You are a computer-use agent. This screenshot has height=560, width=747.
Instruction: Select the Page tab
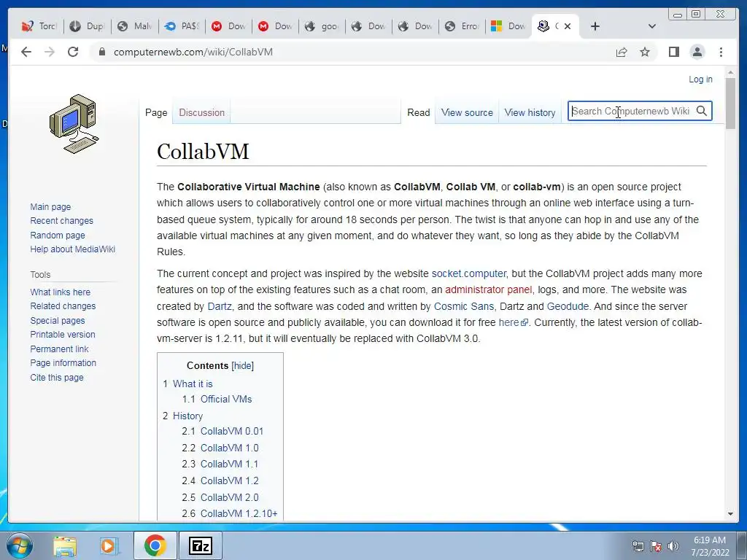156,112
